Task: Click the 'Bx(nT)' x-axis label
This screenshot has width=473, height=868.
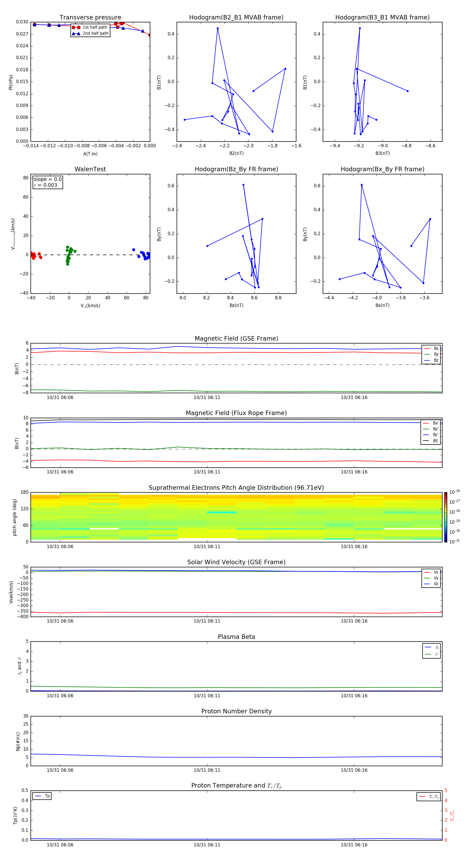Action: [382, 305]
